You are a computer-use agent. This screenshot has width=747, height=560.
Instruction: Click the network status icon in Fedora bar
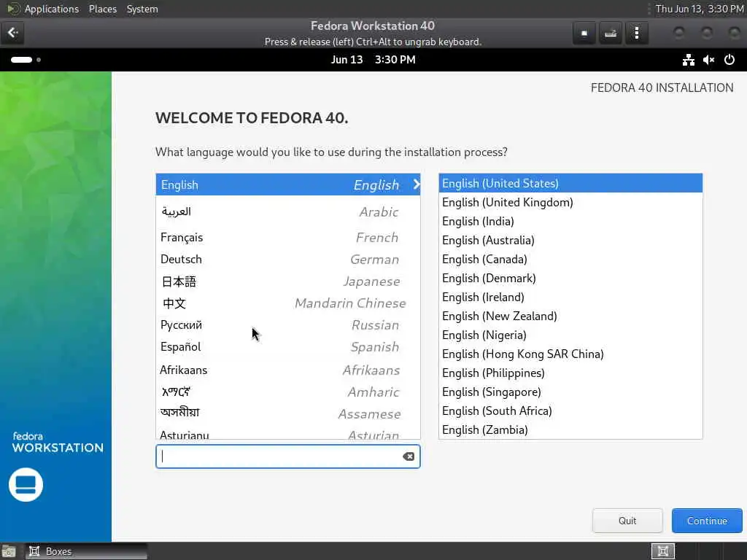(688, 60)
